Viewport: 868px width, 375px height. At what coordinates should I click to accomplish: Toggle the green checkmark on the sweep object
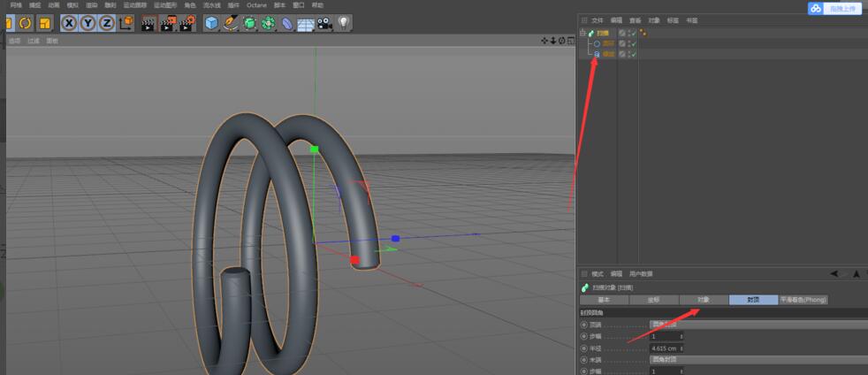pyautogui.click(x=633, y=33)
